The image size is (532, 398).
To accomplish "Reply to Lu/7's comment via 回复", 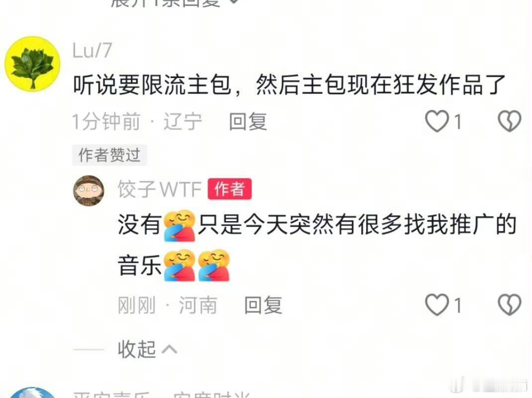I will (248, 121).
